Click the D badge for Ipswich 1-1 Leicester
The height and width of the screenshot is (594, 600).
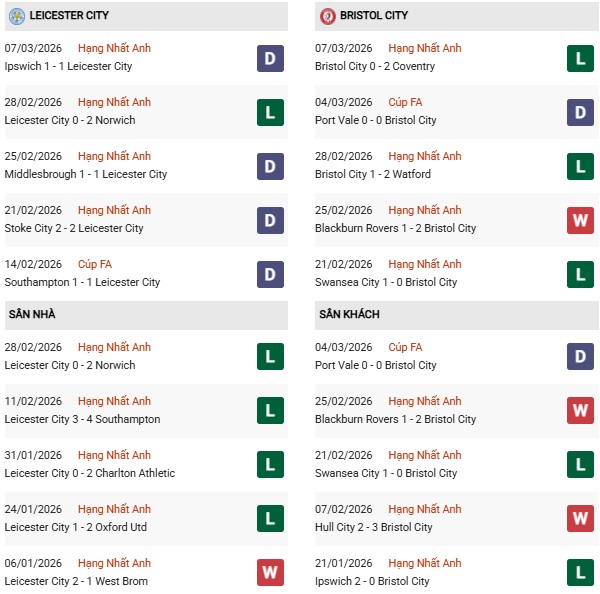click(270, 58)
